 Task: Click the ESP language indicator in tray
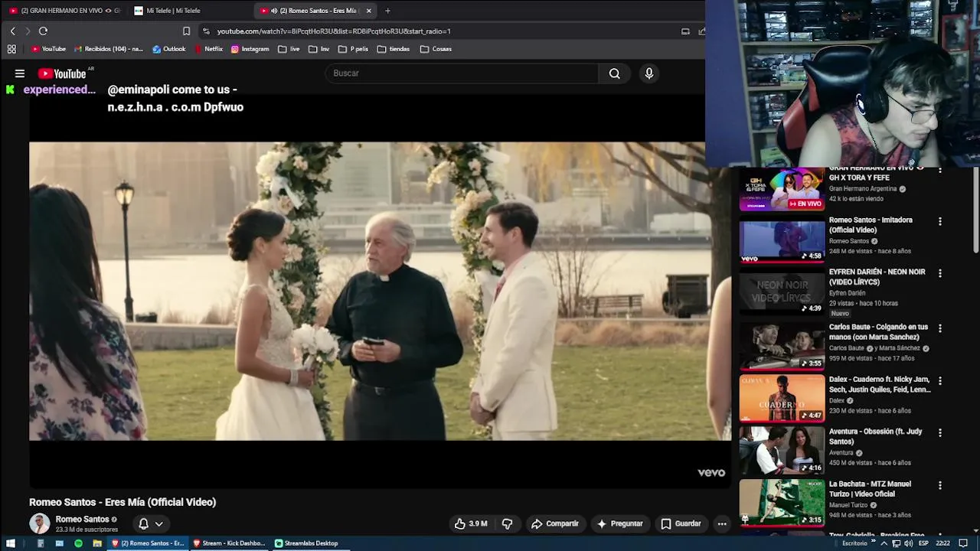point(923,543)
